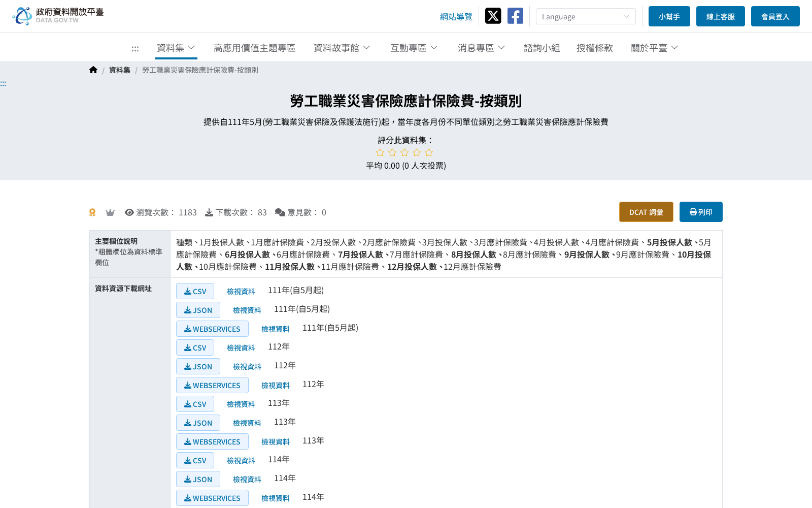Click the home breadcrumb icon

93,70
